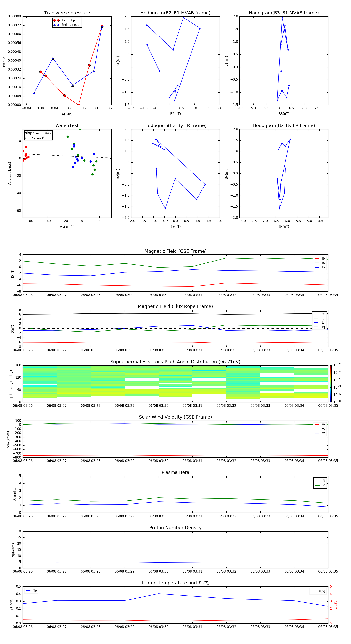Click the 'V_A(km/s)' x-axis label

click(x=67, y=227)
